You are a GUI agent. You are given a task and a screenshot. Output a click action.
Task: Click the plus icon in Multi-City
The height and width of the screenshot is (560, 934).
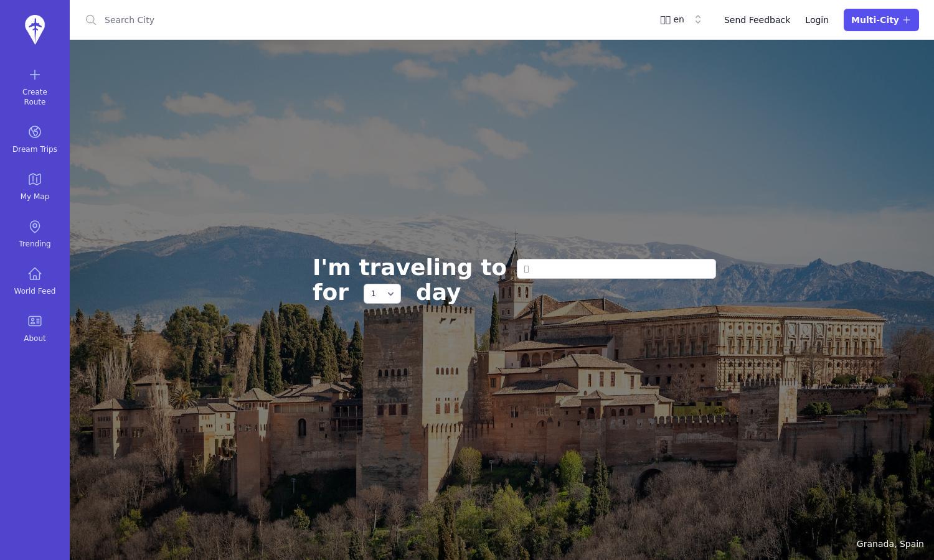click(x=907, y=20)
